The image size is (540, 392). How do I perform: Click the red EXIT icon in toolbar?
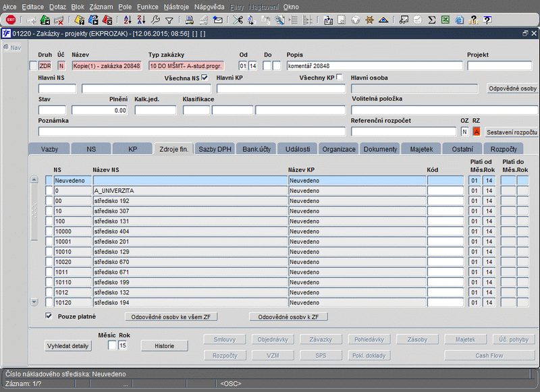coord(10,20)
